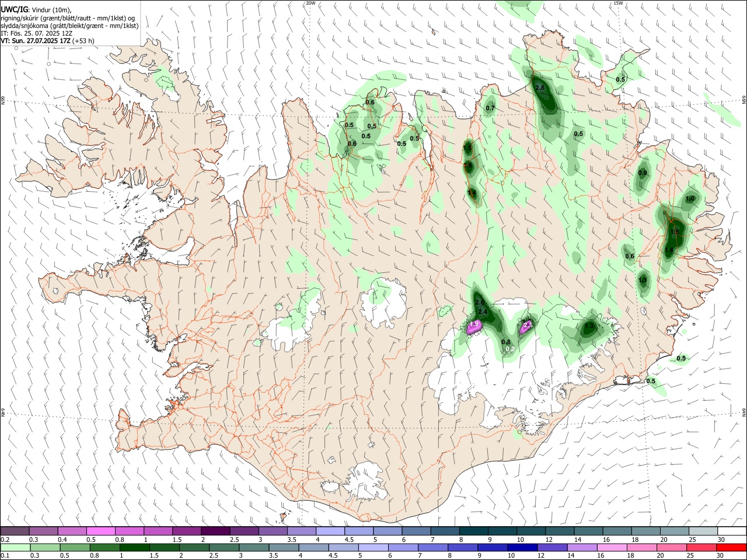Screen dimensions: 747x560
Task: Click the '2.8' rainfall value on the map
Action: tap(540, 88)
